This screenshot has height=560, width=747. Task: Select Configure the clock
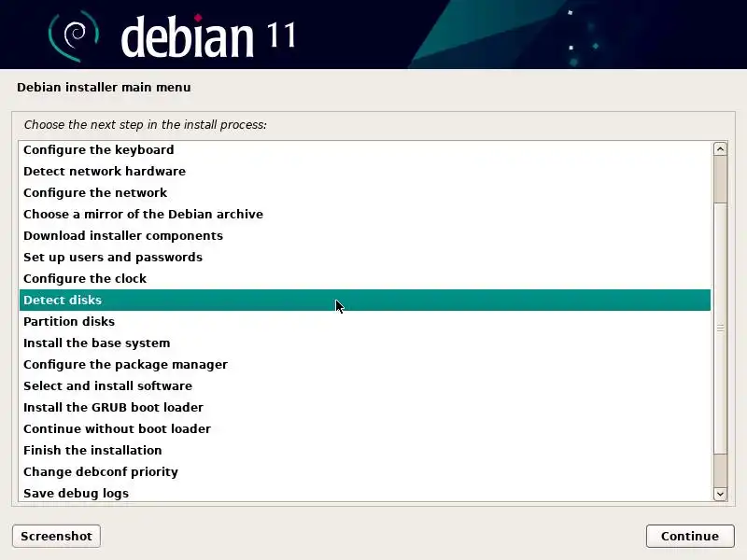coord(365,278)
